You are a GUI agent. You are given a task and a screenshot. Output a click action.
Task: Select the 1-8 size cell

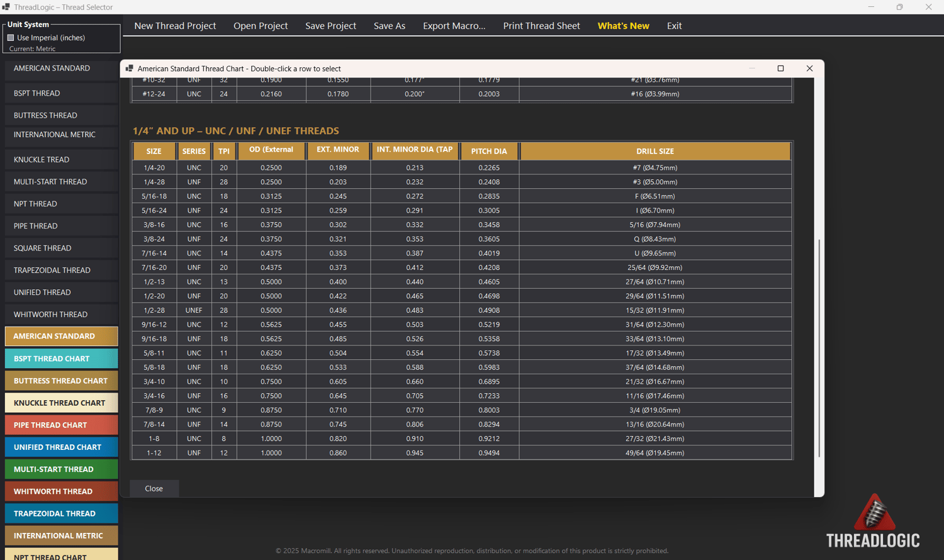pyautogui.click(x=154, y=439)
